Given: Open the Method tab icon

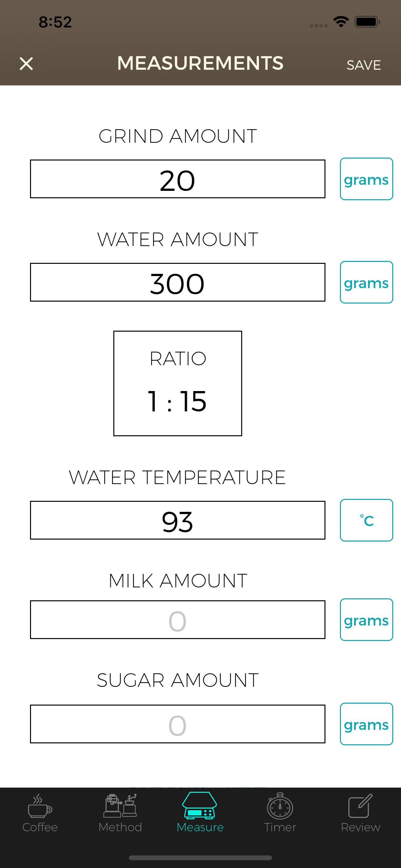Looking at the screenshot, I should [120, 806].
